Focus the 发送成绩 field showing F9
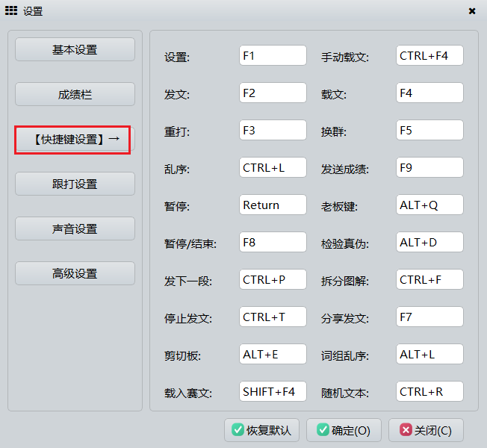Image resolution: width=487 pixels, height=448 pixels. click(429, 167)
